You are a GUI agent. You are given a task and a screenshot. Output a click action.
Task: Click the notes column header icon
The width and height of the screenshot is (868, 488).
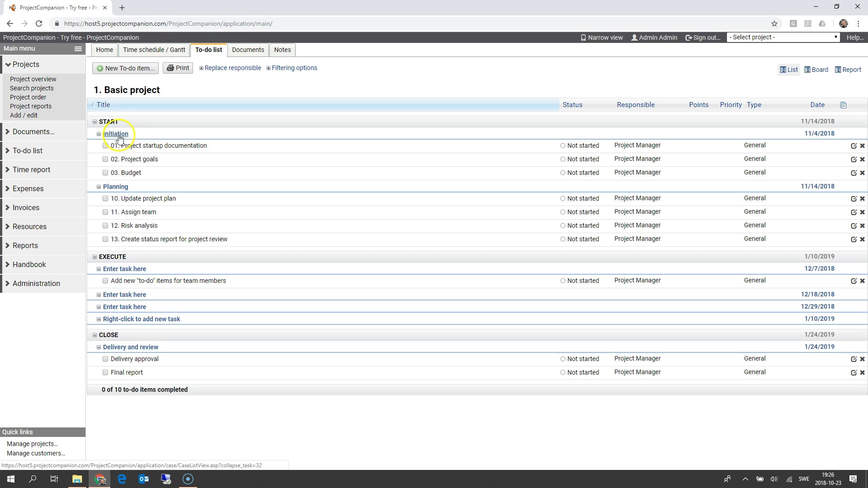(843, 105)
